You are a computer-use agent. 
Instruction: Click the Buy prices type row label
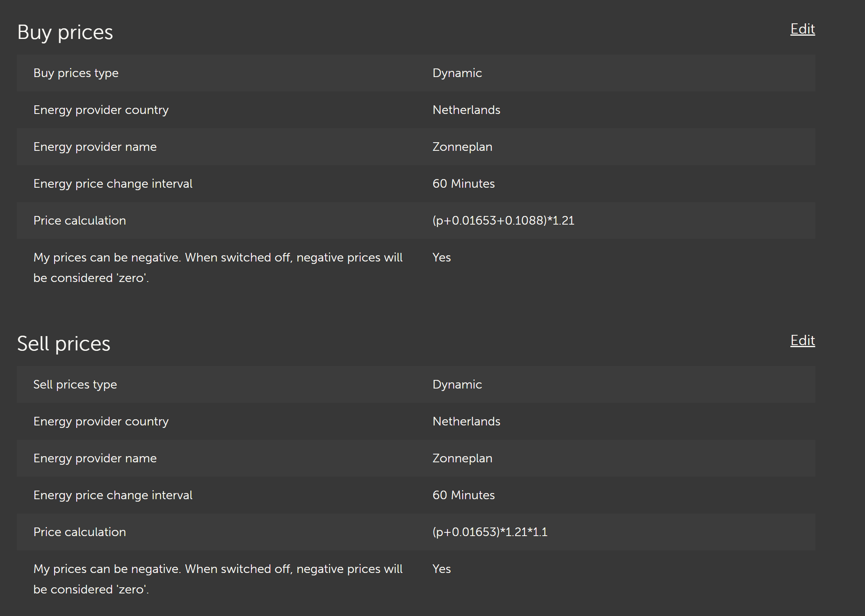pyautogui.click(x=76, y=73)
